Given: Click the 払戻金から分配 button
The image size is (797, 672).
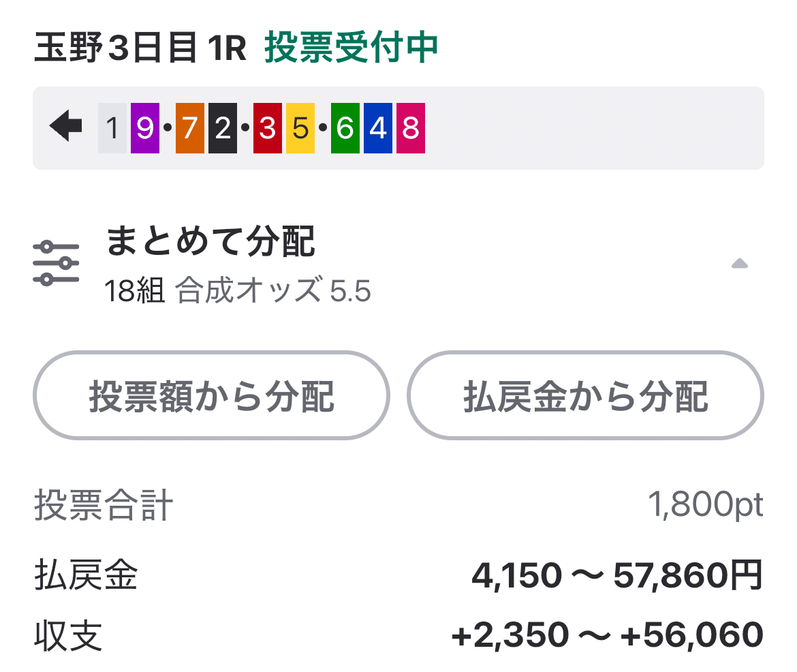Looking at the screenshot, I should click(x=584, y=395).
